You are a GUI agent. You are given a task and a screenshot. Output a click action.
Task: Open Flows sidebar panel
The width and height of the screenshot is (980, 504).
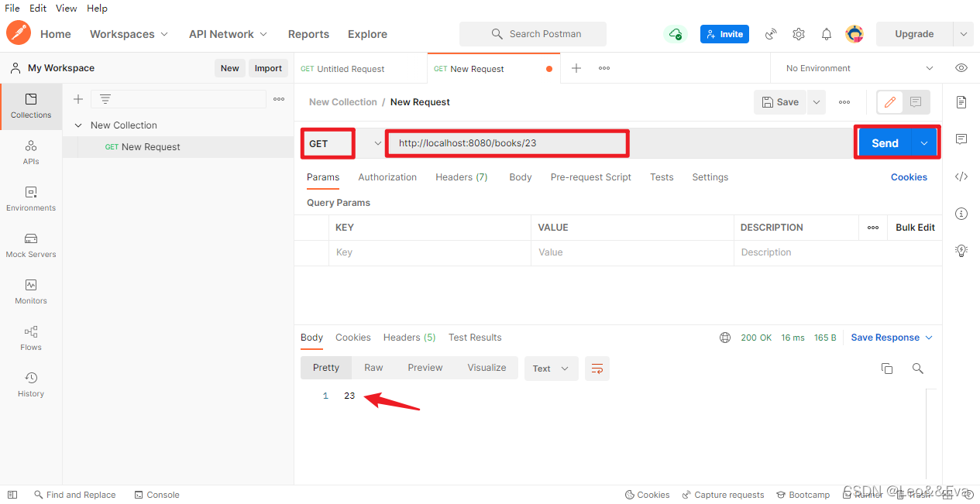click(31, 338)
